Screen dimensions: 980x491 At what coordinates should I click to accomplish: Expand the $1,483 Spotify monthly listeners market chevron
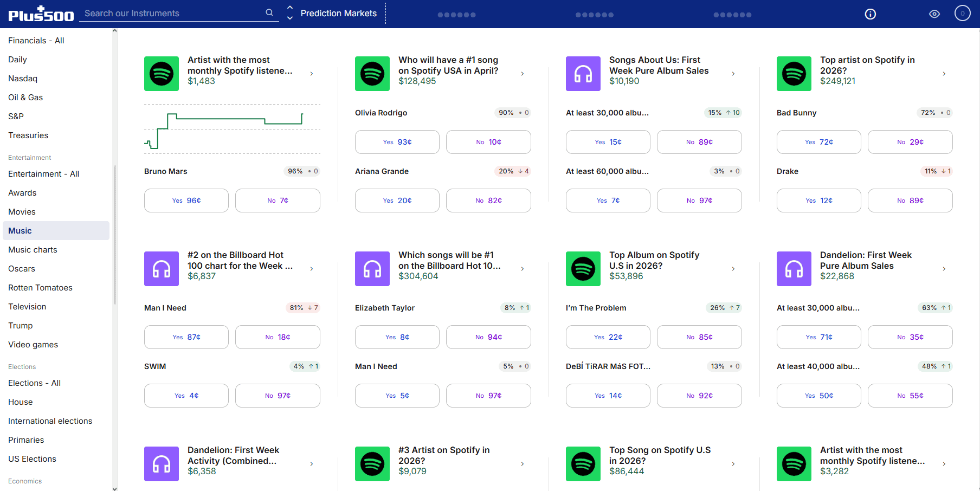click(312, 74)
